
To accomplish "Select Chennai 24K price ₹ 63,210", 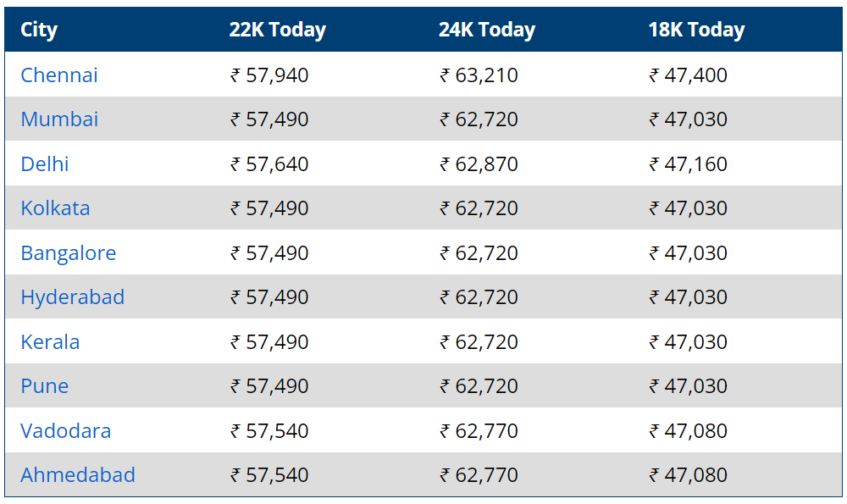I will [x=479, y=75].
